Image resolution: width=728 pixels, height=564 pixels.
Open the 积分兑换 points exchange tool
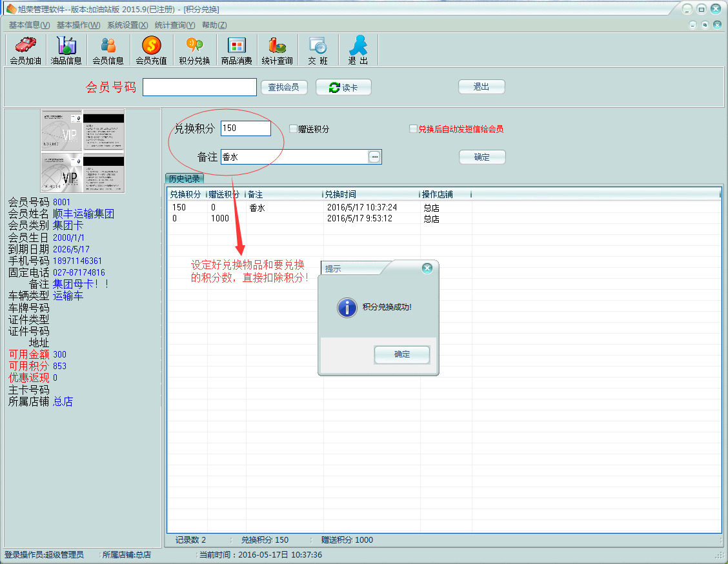194,50
